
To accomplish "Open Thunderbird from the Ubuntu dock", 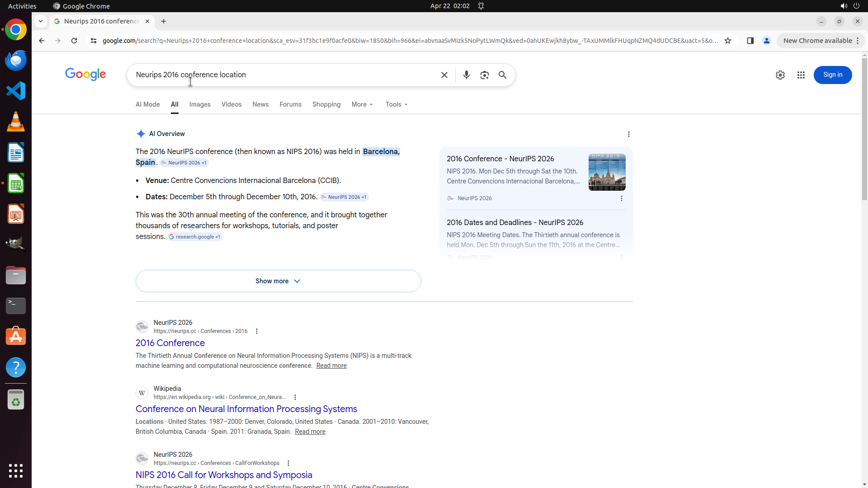I will [16, 60].
